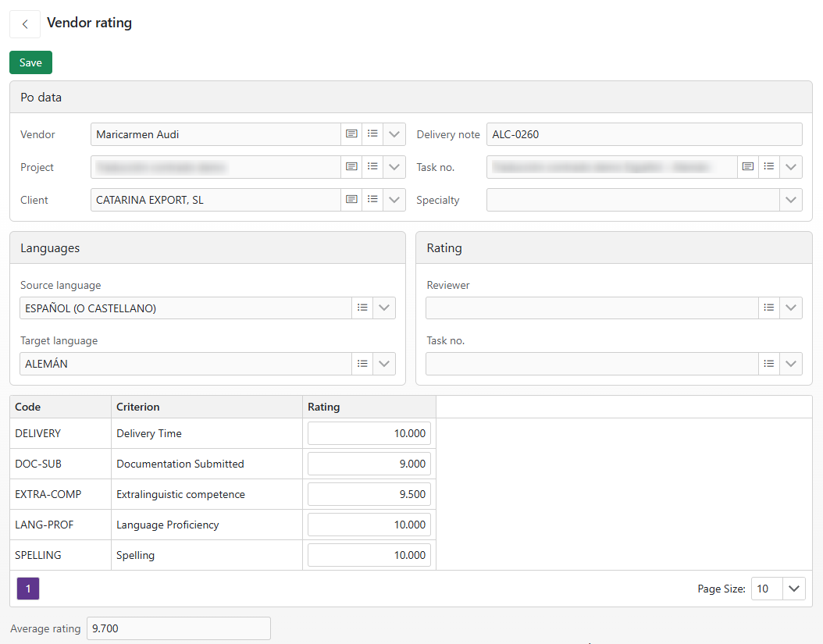
Task: Click Target language field ALEMÁN
Action: click(185, 363)
